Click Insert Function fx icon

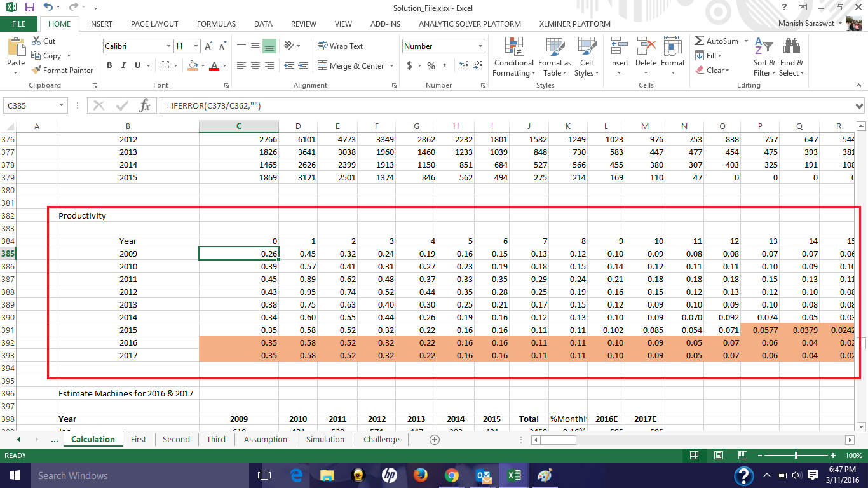pyautogui.click(x=145, y=105)
